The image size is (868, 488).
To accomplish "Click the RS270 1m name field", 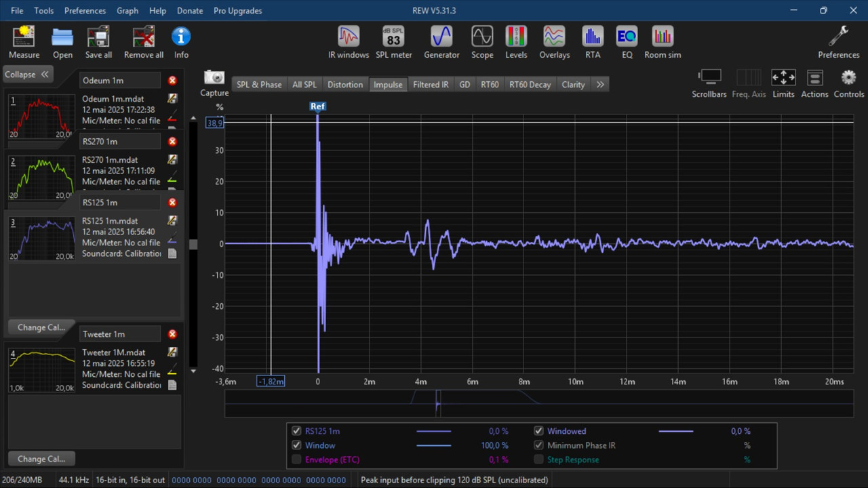I will point(120,142).
